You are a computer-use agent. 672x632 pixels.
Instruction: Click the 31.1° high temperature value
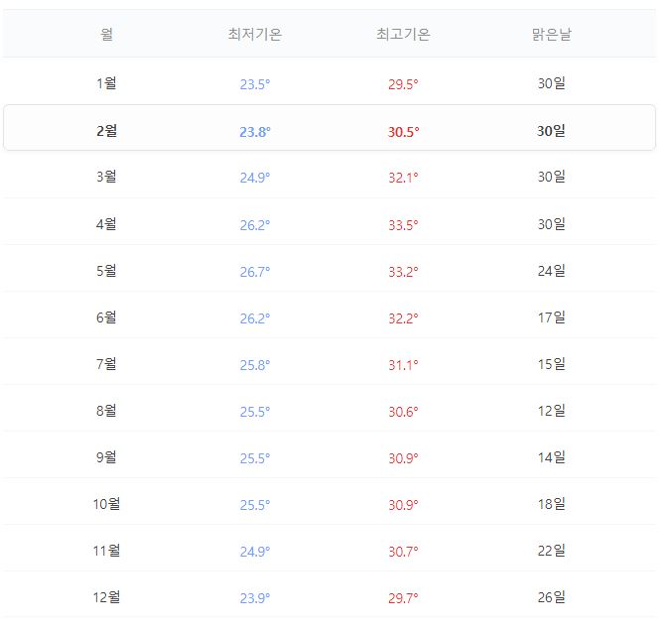[403, 365]
